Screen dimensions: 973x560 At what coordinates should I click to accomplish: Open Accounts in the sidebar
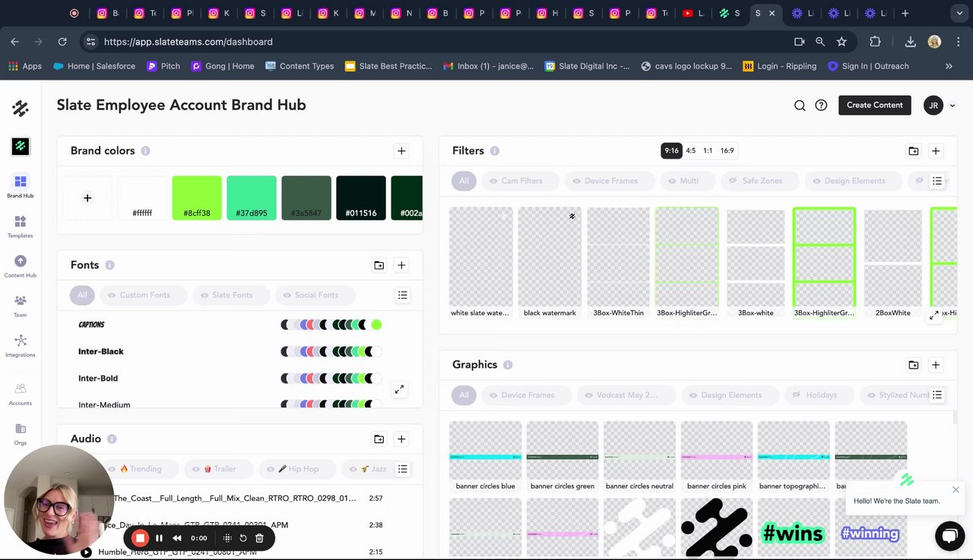(21, 394)
